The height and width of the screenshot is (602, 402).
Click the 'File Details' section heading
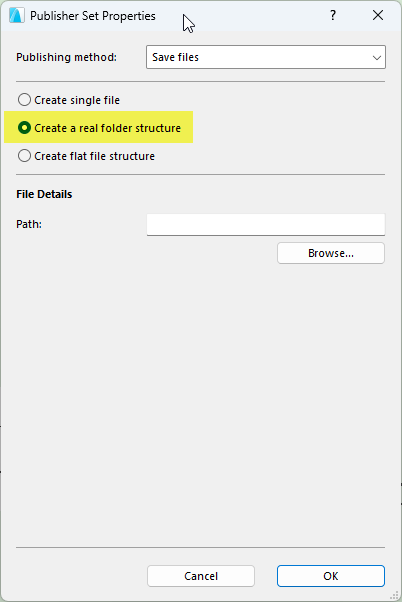point(44,194)
